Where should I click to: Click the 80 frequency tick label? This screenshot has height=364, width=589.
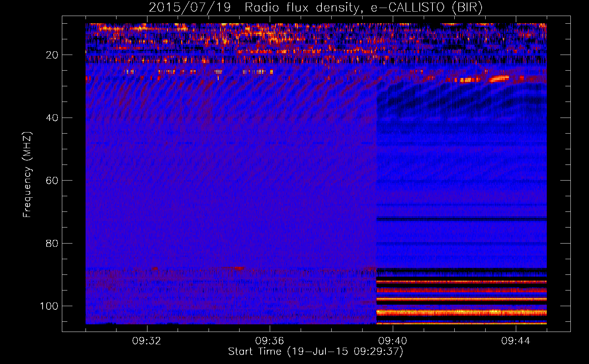(52, 243)
